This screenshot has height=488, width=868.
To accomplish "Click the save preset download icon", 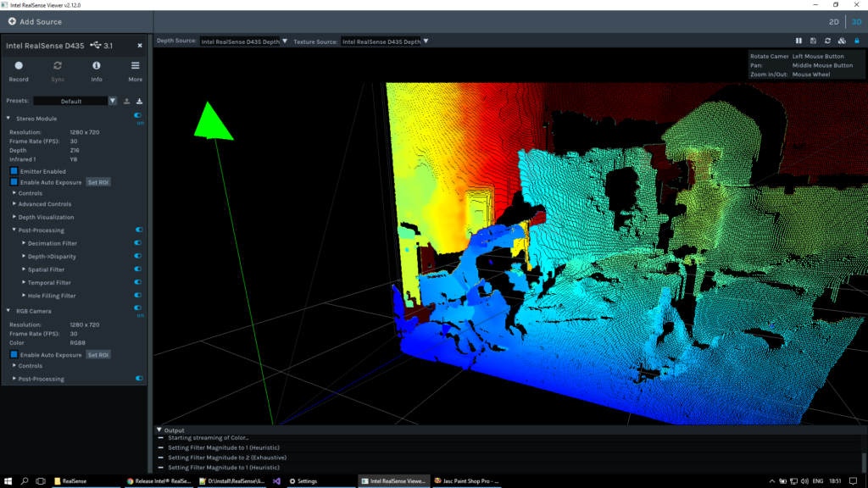I will click(x=140, y=102).
